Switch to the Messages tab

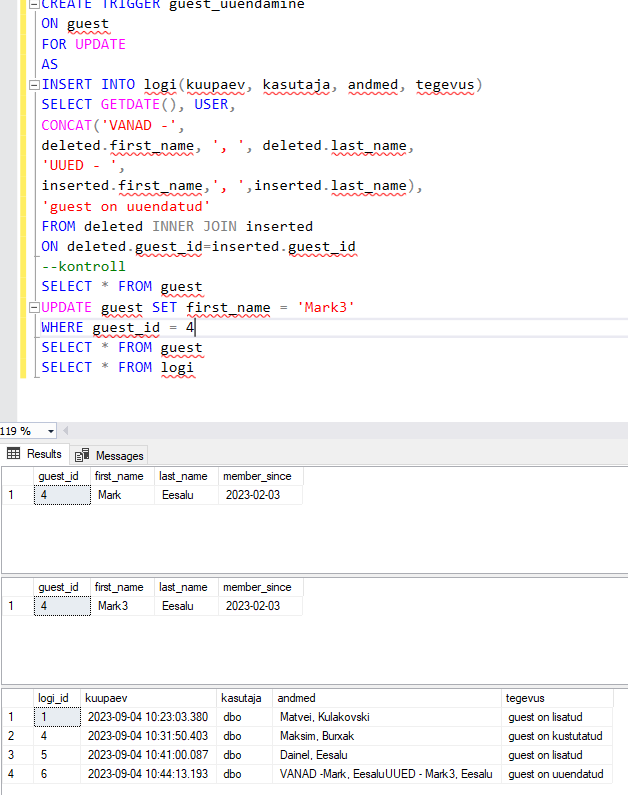[108, 455]
